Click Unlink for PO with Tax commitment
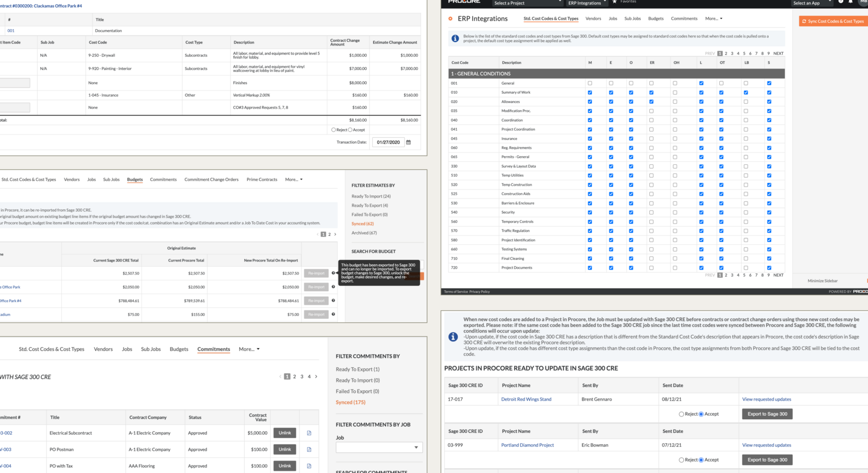 click(285, 466)
